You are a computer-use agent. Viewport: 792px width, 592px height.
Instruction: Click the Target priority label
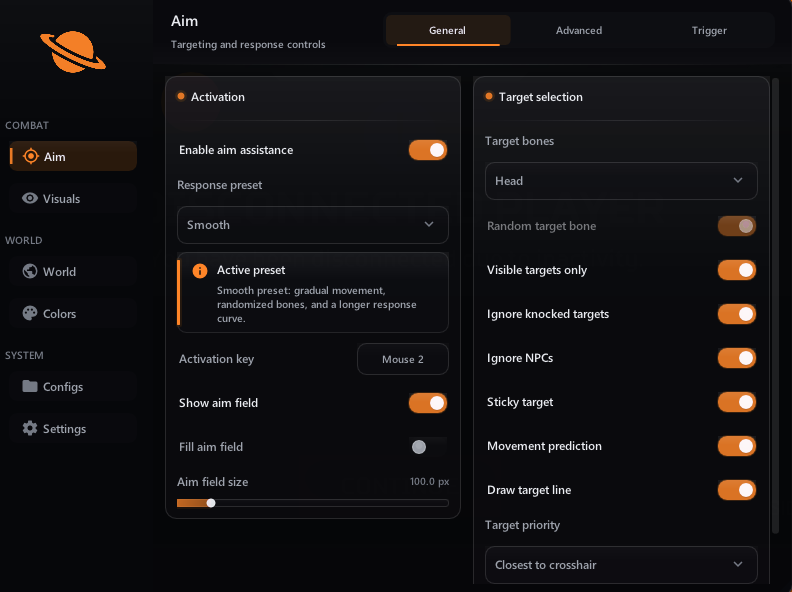(x=522, y=525)
